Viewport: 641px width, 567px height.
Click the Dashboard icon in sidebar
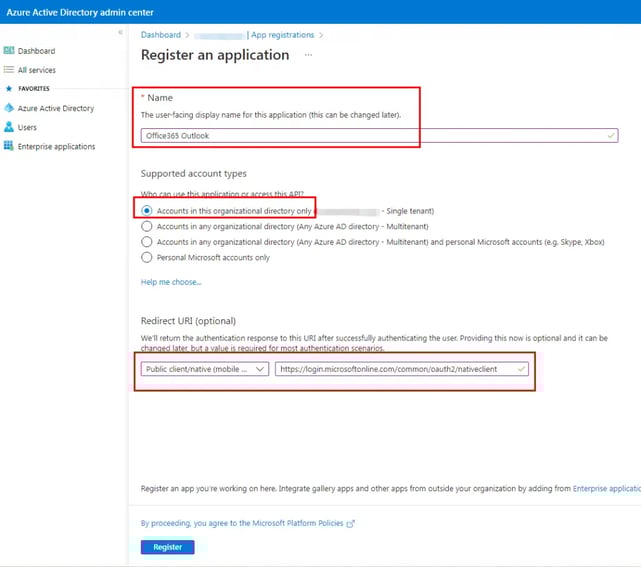pos(9,51)
